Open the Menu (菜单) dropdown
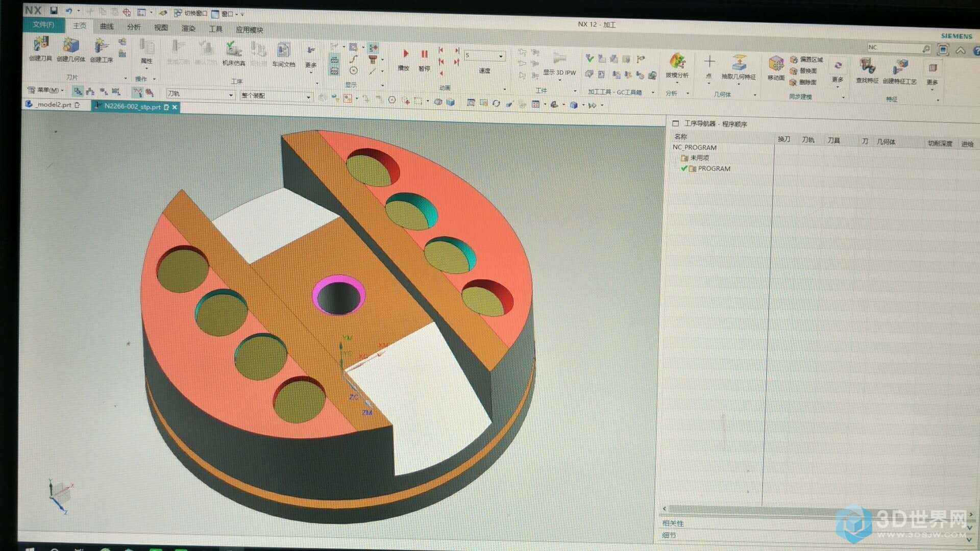Screen dimensions: 980x551 (46, 90)
